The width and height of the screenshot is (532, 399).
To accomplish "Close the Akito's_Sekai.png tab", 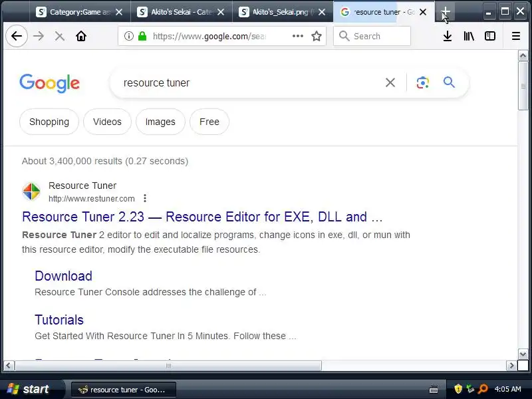I will coord(322,12).
